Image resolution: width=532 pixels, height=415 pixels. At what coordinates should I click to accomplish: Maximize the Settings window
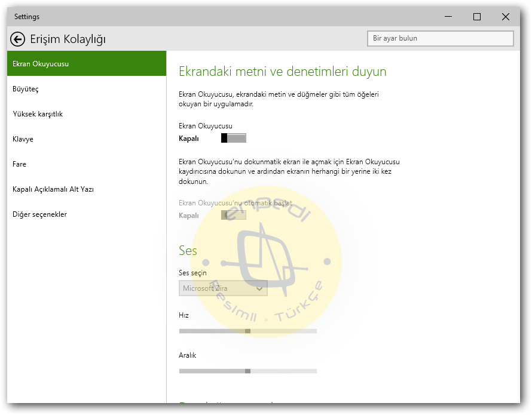[476, 17]
